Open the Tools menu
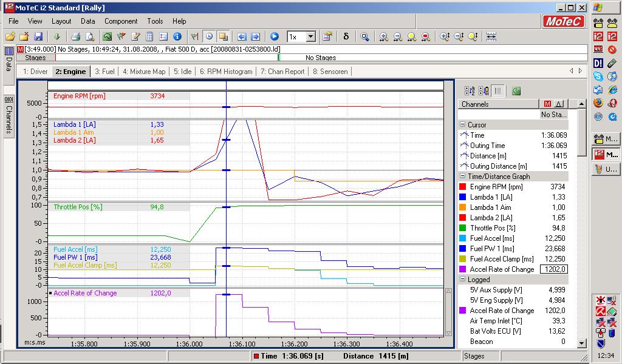The image size is (622, 364). (x=155, y=21)
